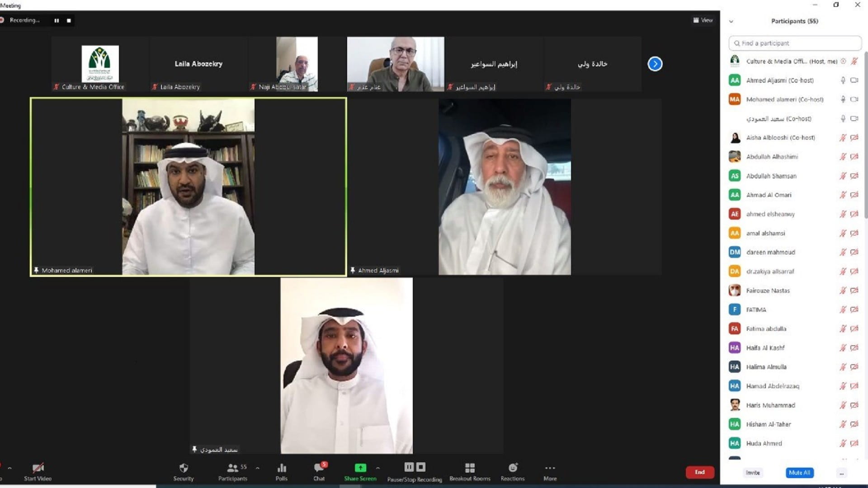868x488 pixels.
Task: Stop the recording
Action: coord(69,20)
